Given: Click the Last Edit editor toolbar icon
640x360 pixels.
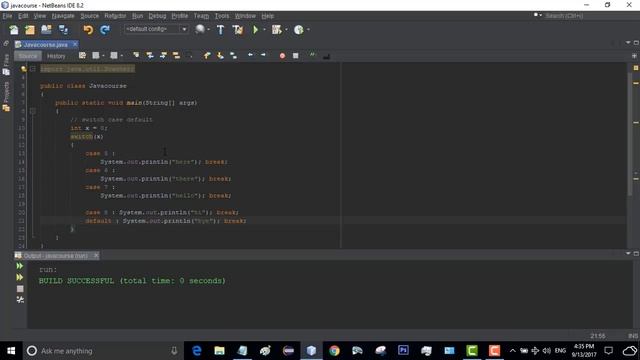Looking at the screenshot, I should coord(82,56).
